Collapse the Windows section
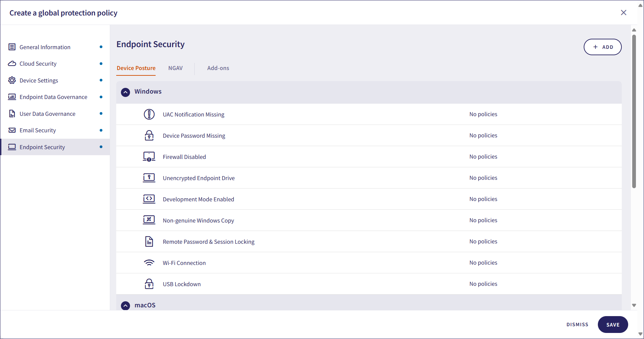Screen dimensions: 644x339 coord(125,92)
